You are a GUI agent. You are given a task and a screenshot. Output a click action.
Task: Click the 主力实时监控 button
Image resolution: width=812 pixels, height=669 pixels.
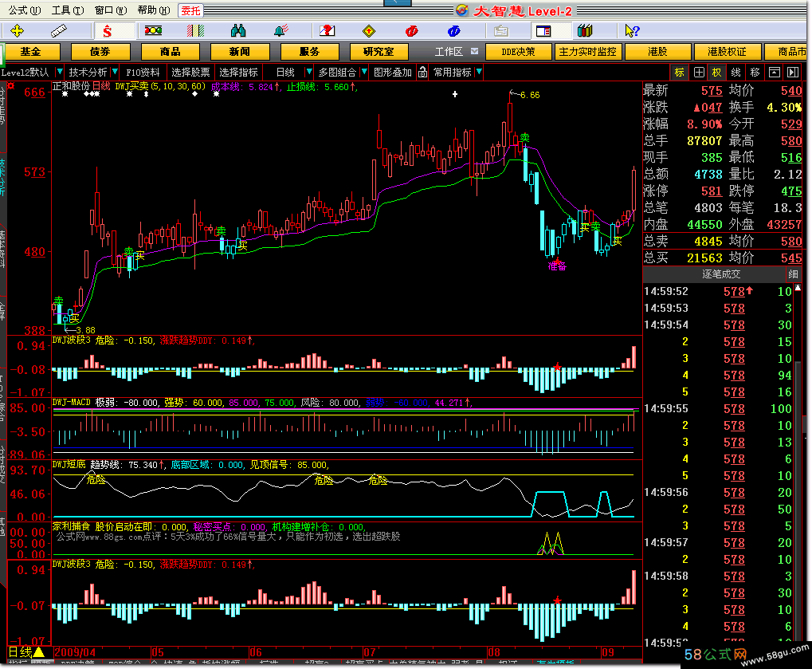point(588,52)
